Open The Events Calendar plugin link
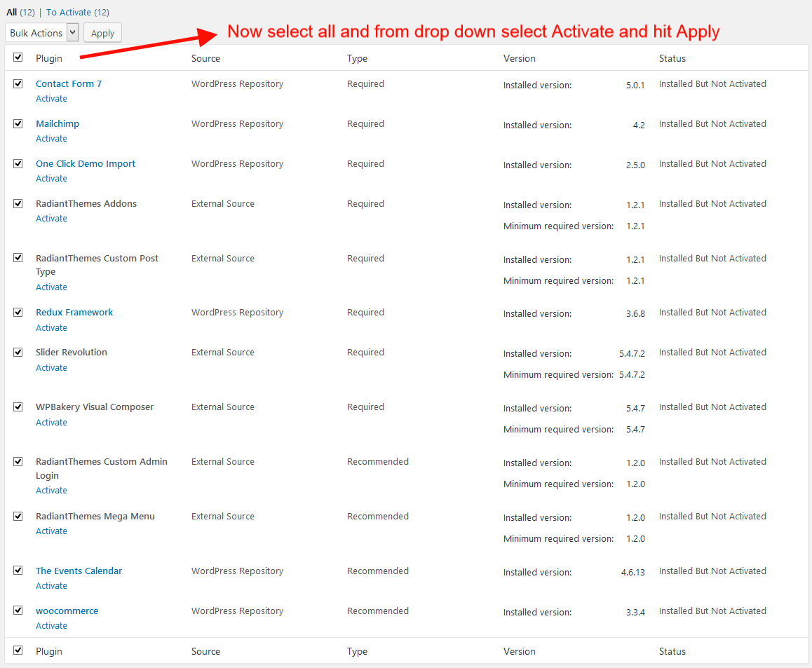This screenshot has height=668, width=812. [x=79, y=571]
